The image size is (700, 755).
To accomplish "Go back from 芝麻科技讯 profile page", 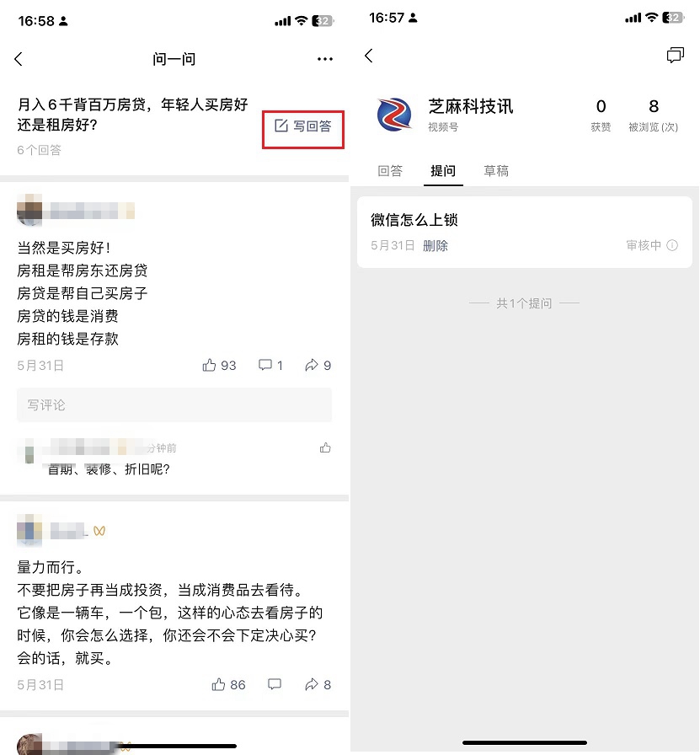I will coord(369,56).
